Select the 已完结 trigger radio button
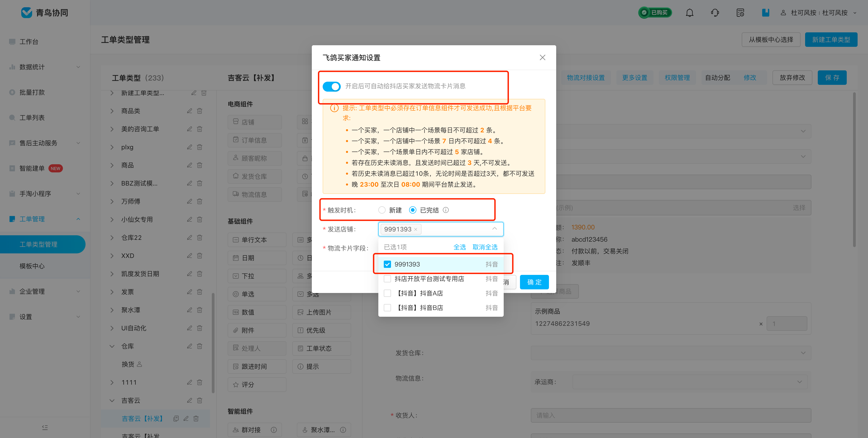Image resolution: width=868 pixels, height=438 pixels. click(x=413, y=210)
